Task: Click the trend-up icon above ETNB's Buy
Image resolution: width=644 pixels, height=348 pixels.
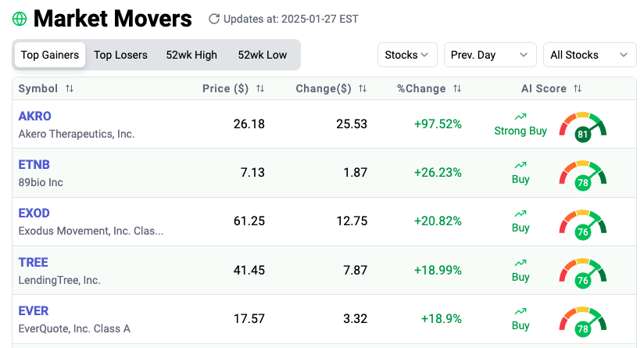Action: (521, 165)
